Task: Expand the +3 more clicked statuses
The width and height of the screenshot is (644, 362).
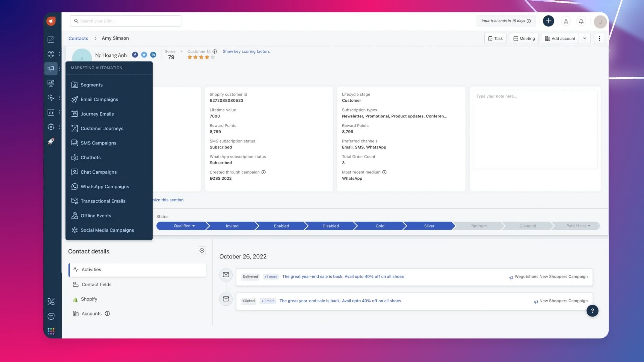Action: point(268,301)
